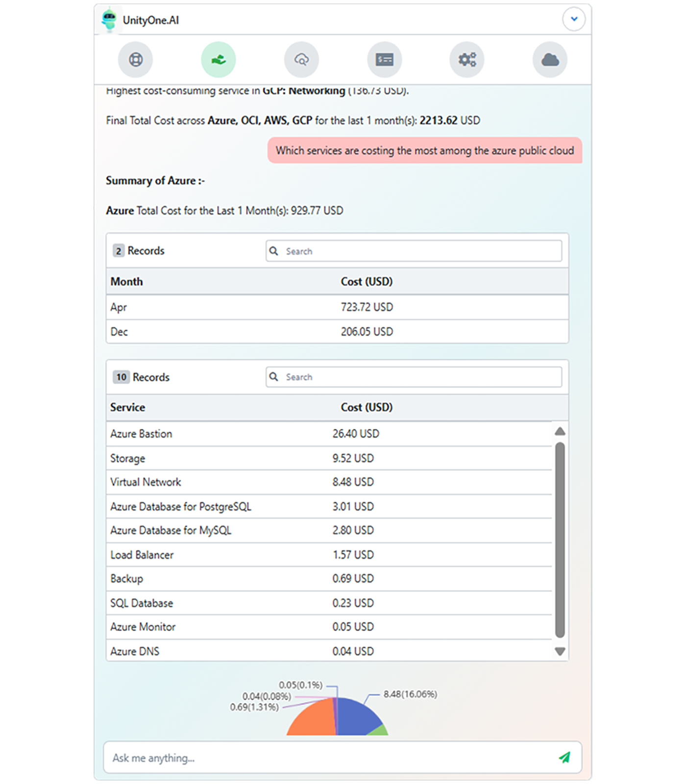Click the 3.01 USD cost value

[353, 507]
